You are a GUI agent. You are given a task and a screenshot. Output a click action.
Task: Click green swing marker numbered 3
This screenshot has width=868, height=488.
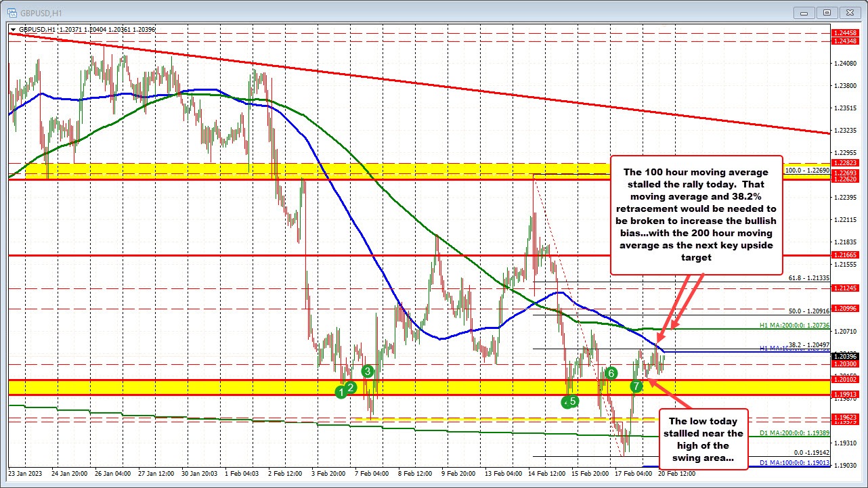pyautogui.click(x=369, y=371)
